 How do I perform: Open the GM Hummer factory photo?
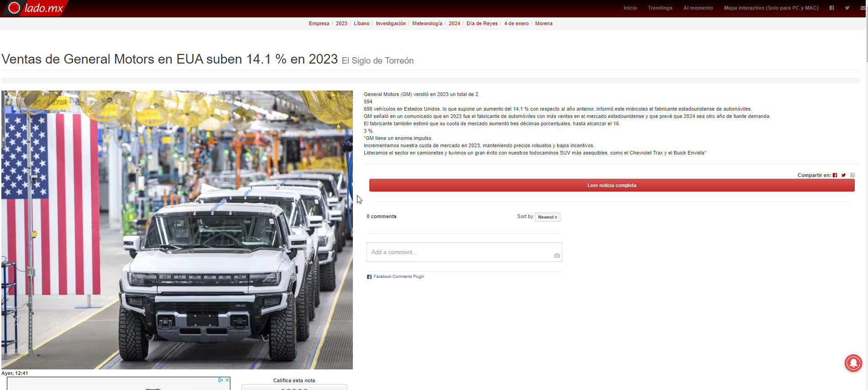coord(177,230)
